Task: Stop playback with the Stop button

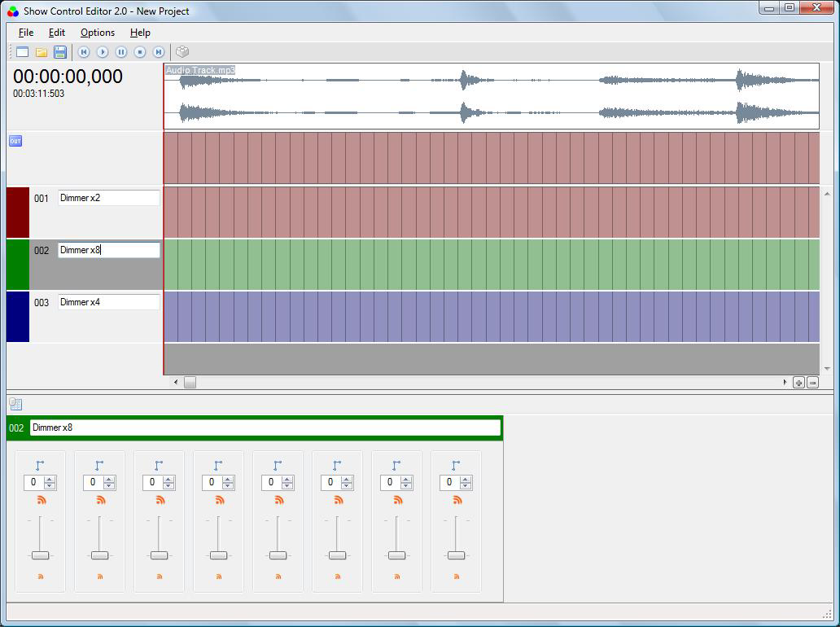Action: pos(140,52)
